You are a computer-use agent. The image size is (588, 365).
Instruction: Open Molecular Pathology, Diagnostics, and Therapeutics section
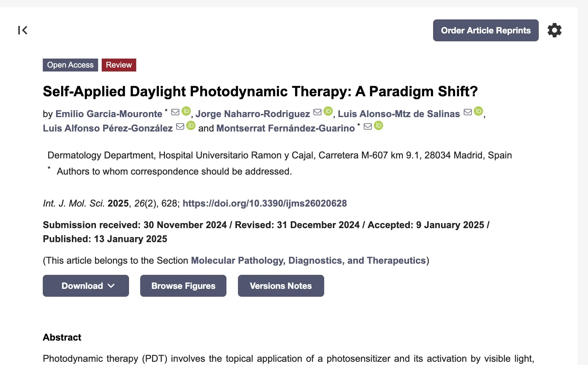point(308,260)
